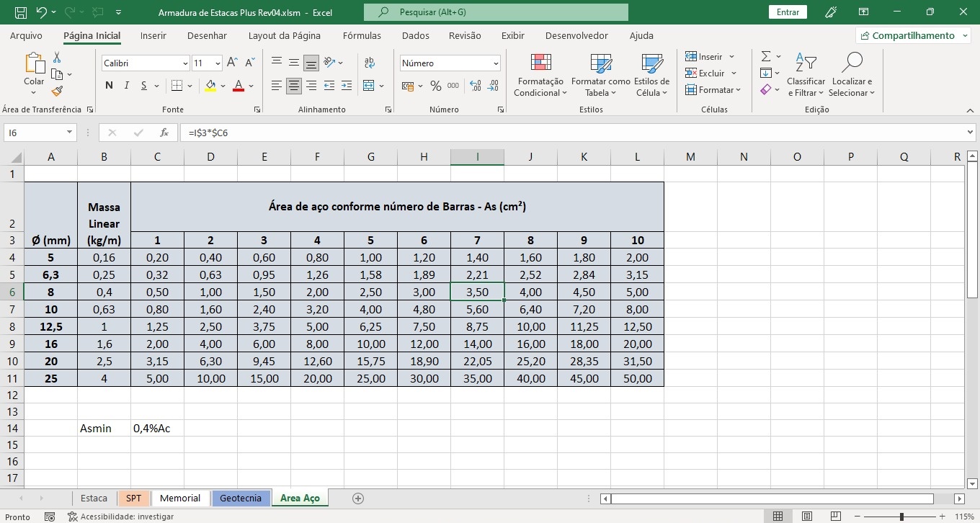
Task: Apply the borders icon in Fonte group
Action: (x=176, y=86)
